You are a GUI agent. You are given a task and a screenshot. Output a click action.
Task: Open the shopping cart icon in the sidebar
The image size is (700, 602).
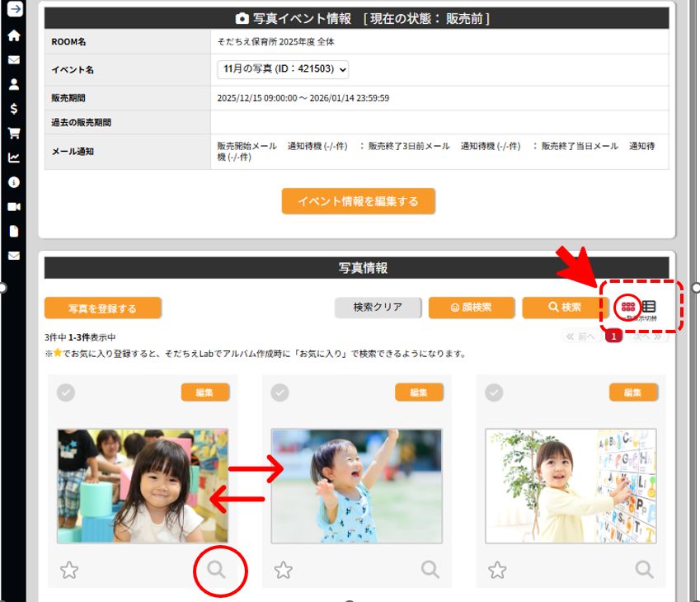pyautogui.click(x=14, y=133)
